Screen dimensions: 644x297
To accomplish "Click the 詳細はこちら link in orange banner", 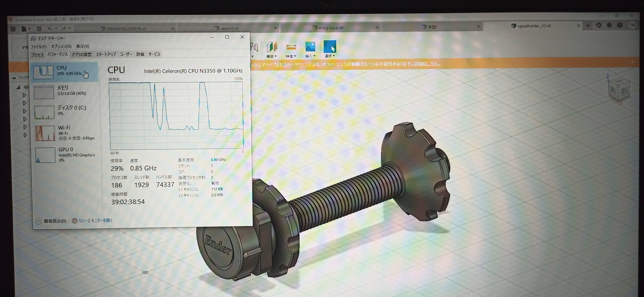I will (x=427, y=64).
